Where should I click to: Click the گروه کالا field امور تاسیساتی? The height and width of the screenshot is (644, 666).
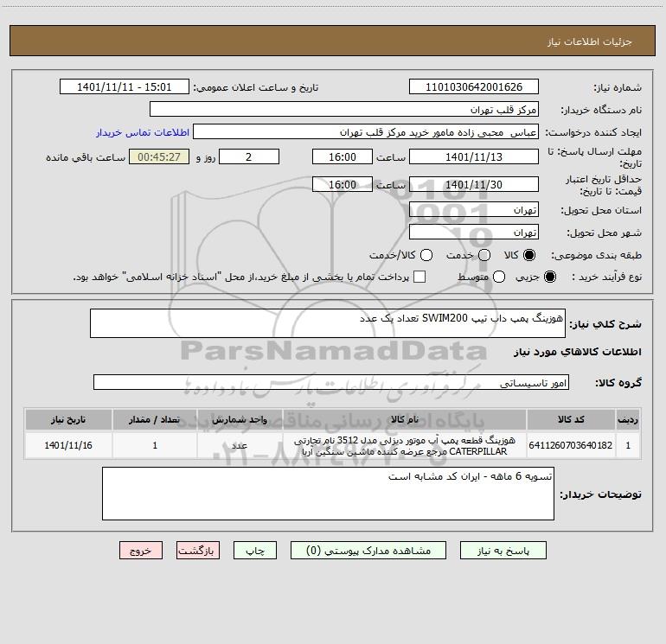pyautogui.click(x=331, y=382)
